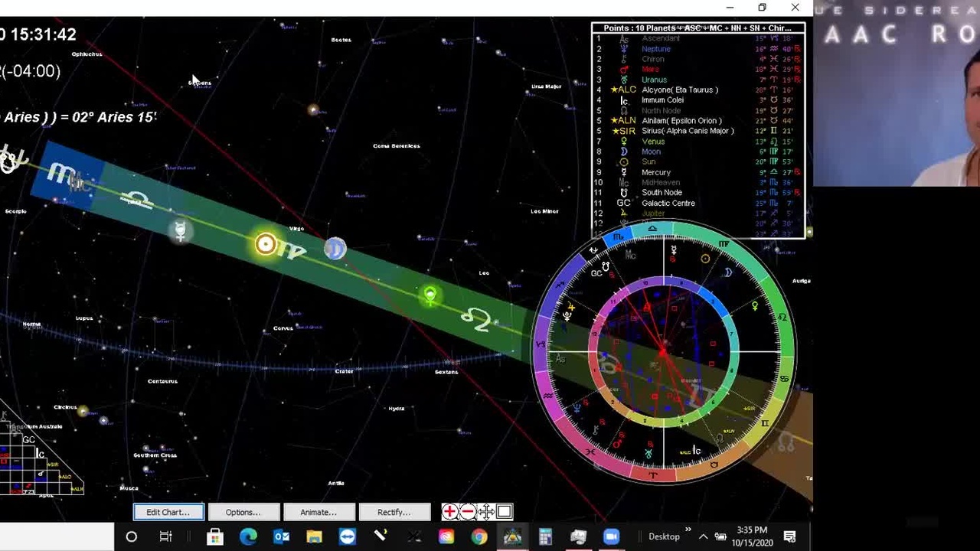
Task: Click the Venus glyph inside the chart wheel
Action: pyautogui.click(x=754, y=307)
